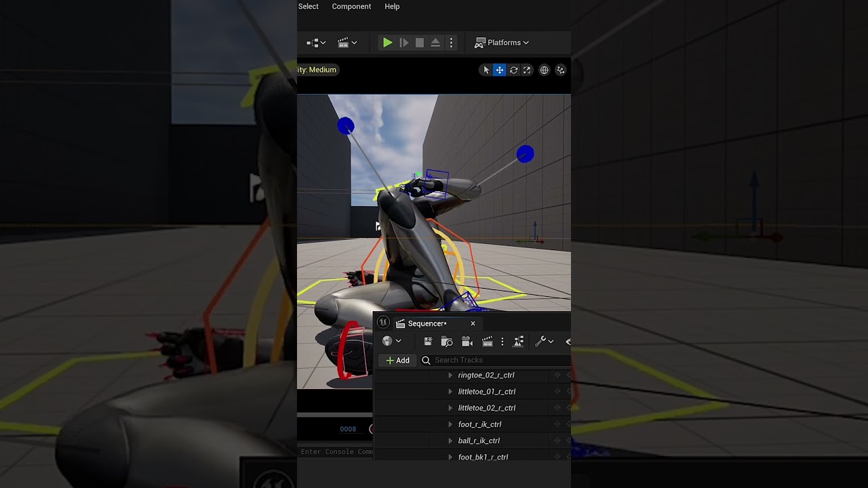Toggle world/local coordinate space globe
The height and width of the screenshot is (488, 868).
click(544, 70)
